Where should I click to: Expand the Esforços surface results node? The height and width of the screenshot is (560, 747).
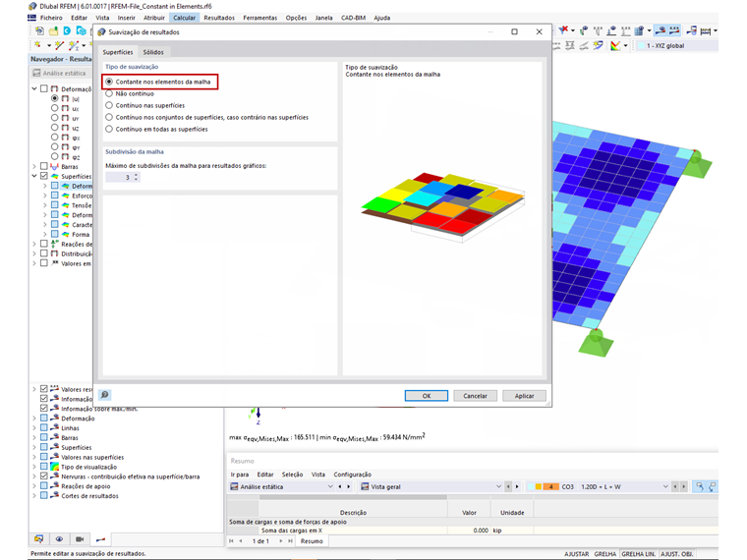tap(45, 196)
